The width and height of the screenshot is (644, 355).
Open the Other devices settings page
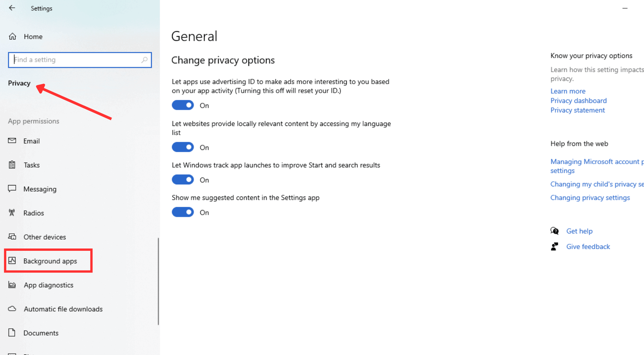[45, 237]
